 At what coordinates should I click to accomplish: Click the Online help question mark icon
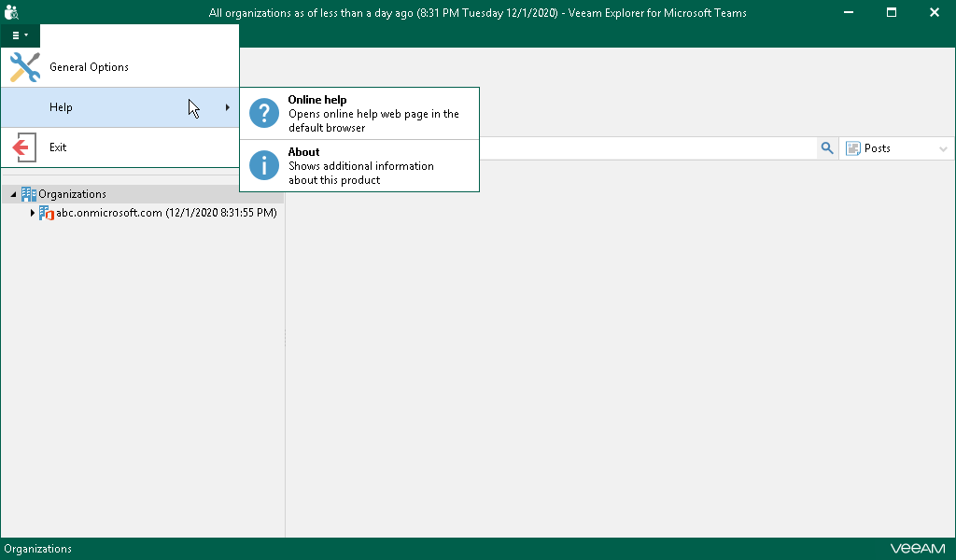[x=264, y=113]
